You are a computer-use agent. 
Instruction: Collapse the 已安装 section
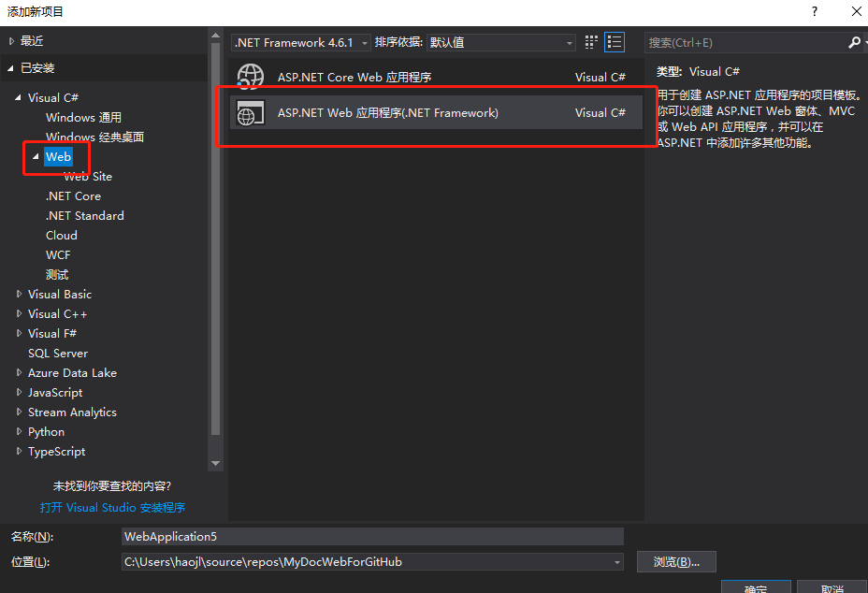[x=11, y=68]
